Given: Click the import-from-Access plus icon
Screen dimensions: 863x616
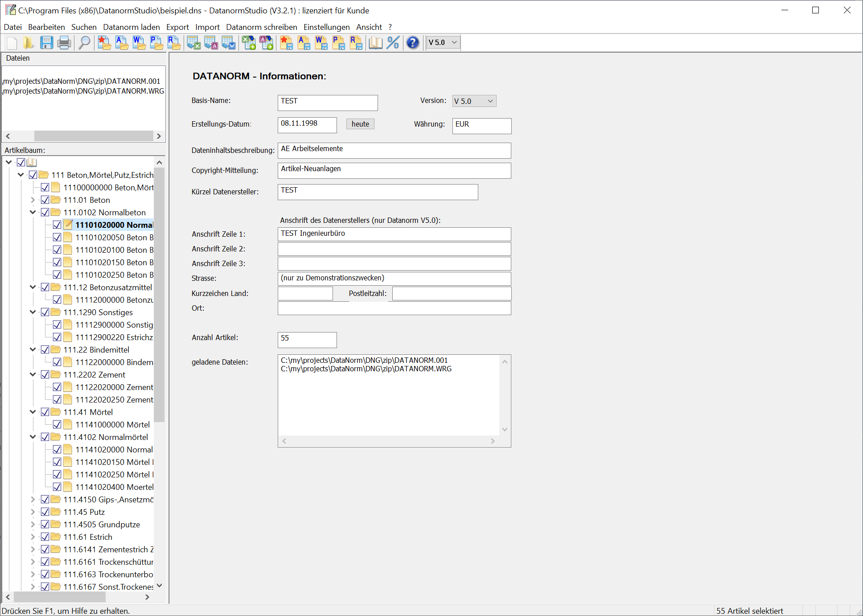Looking at the screenshot, I should 266,43.
